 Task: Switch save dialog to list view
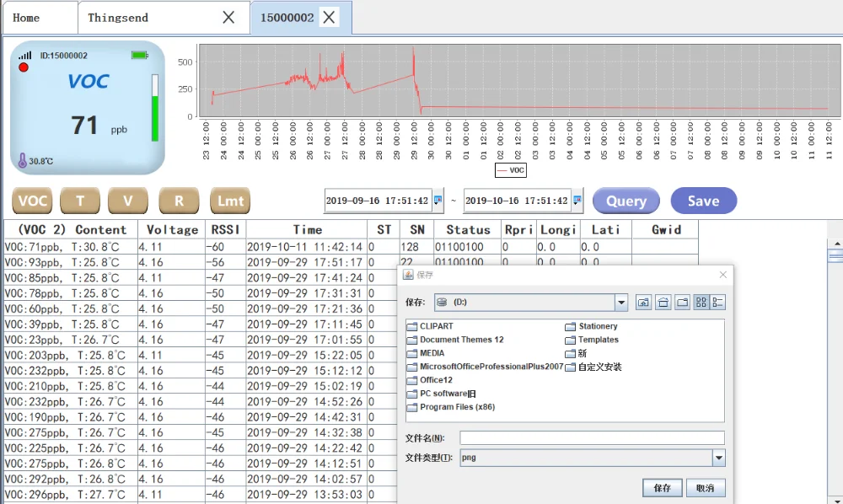(x=701, y=303)
